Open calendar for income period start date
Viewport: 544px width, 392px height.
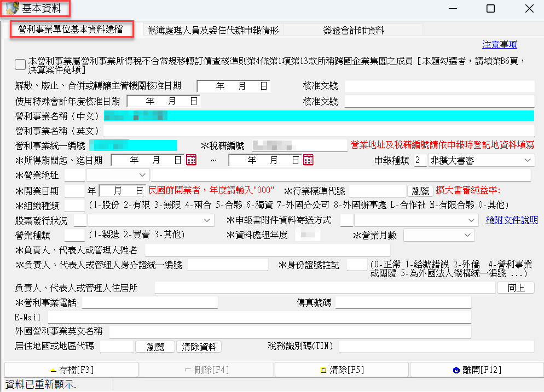point(191,160)
